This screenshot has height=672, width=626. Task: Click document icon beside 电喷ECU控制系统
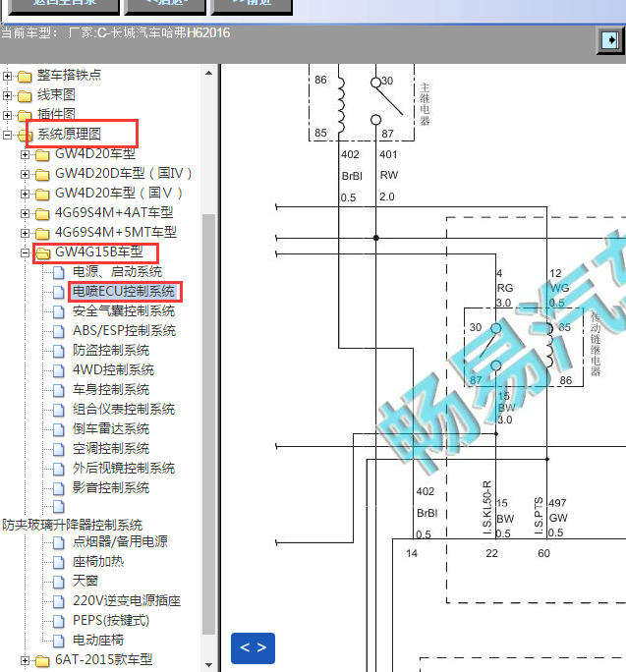pos(58,293)
